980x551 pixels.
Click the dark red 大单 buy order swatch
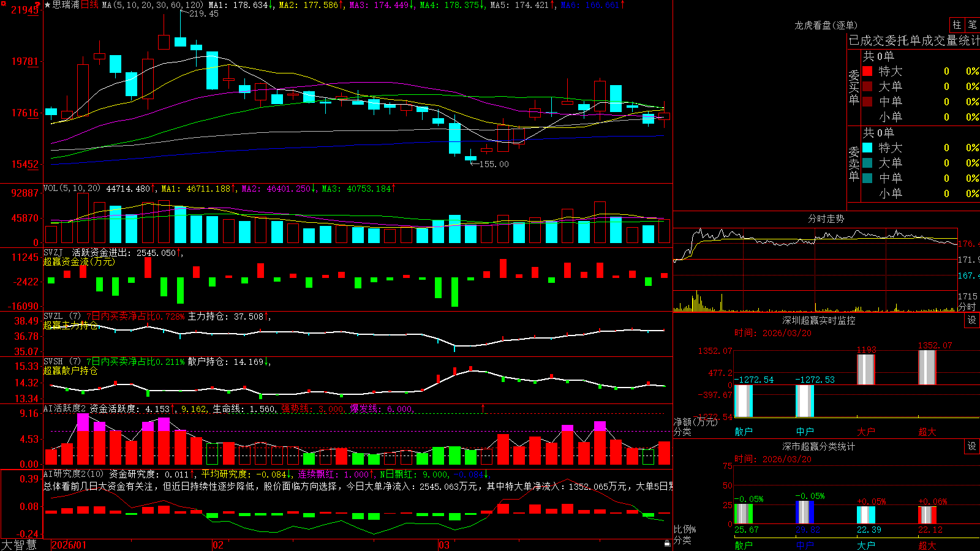[867, 86]
